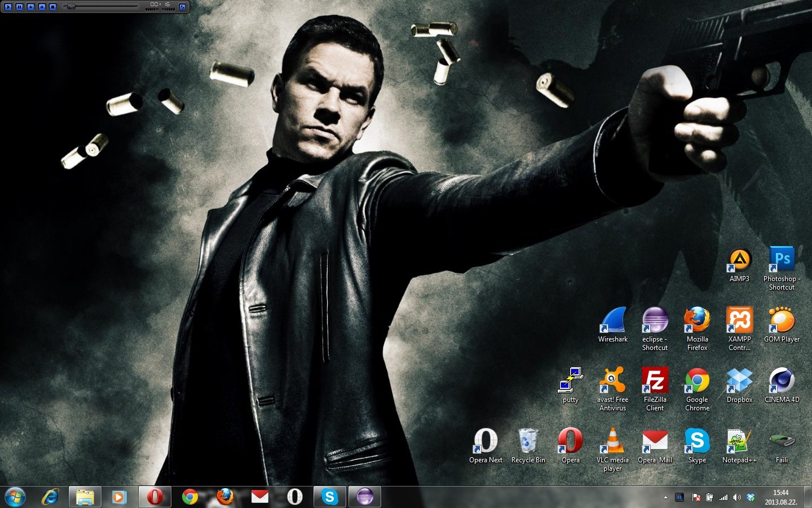Select the VLC media player icon
This screenshot has height=508, width=812.
pyautogui.click(x=612, y=441)
